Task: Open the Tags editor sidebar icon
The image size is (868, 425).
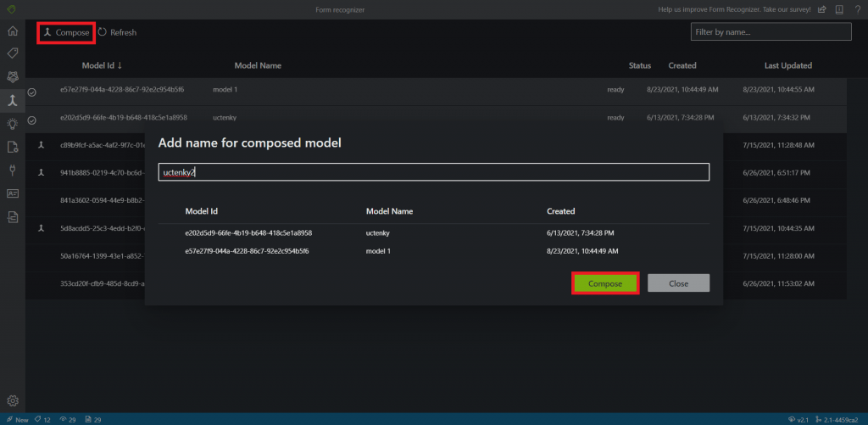Action: coord(12,53)
